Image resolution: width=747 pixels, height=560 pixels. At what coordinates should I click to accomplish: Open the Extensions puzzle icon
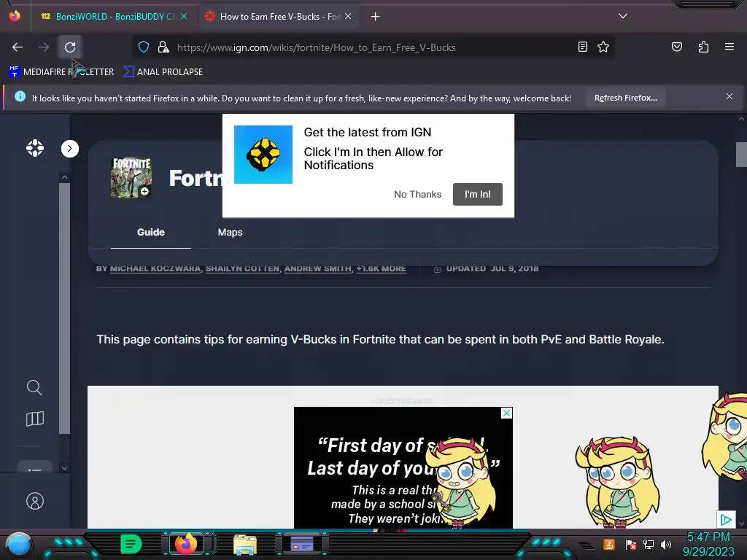click(x=703, y=47)
